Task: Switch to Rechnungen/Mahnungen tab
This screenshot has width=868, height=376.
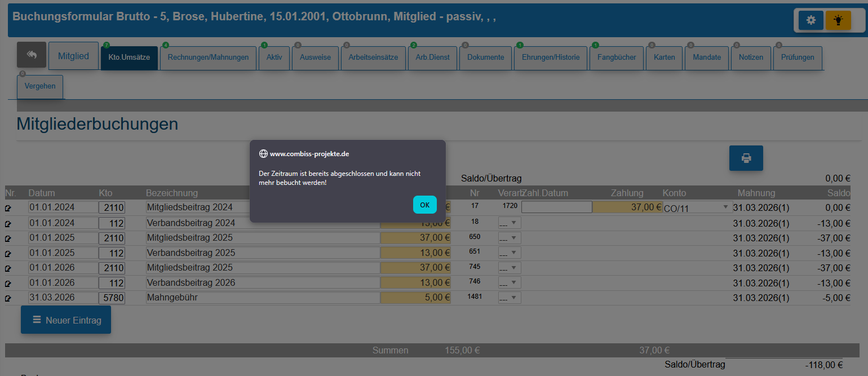Action: pos(208,57)
